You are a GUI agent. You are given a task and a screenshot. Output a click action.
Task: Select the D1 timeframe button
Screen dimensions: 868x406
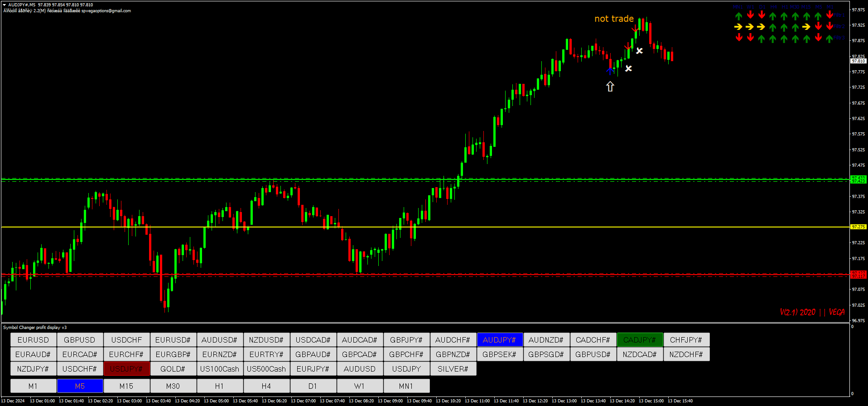[x=313, y=386]
